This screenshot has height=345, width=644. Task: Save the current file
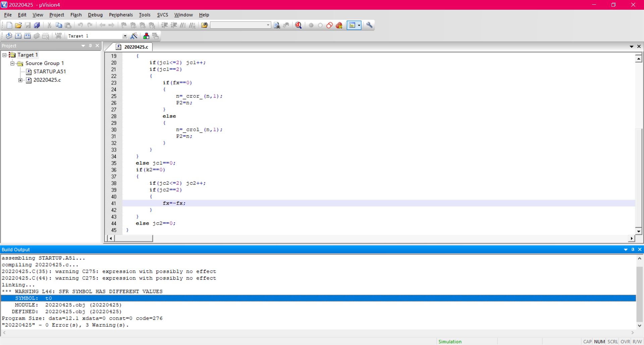click(28, 25)
